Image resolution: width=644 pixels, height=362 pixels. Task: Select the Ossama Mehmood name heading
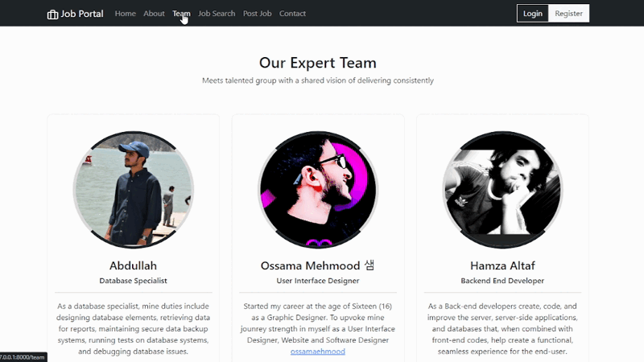[317, 265]
